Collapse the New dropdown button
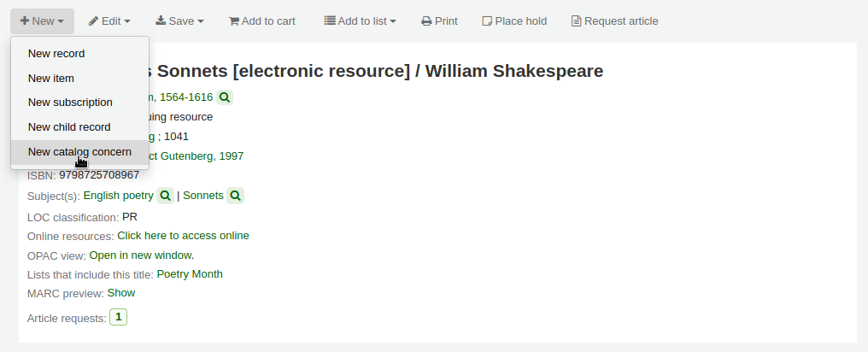This screenshot has width=868, height=352. click(42, 21)
